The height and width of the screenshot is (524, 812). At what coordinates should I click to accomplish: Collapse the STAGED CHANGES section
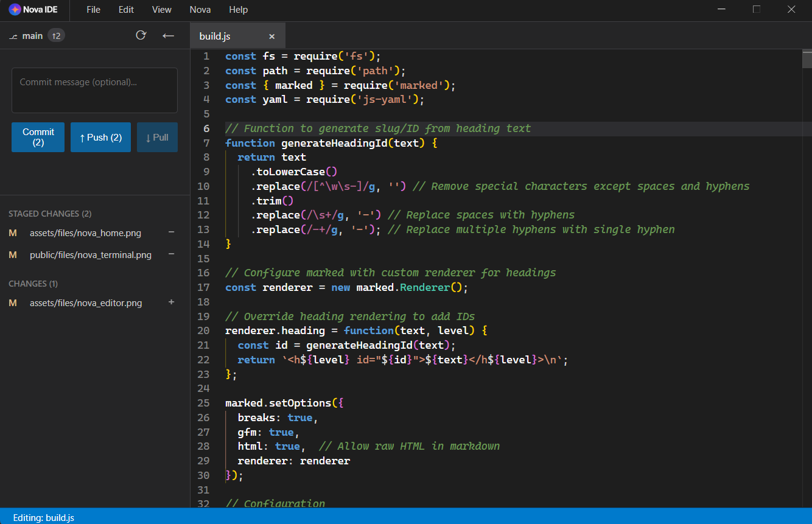(50, 214)
